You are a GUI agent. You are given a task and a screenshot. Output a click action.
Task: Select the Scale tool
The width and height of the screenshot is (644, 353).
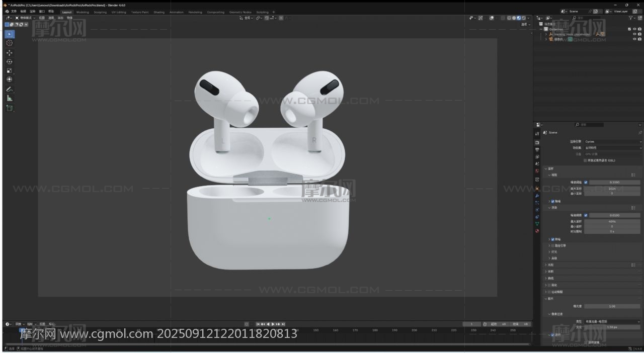10,71
